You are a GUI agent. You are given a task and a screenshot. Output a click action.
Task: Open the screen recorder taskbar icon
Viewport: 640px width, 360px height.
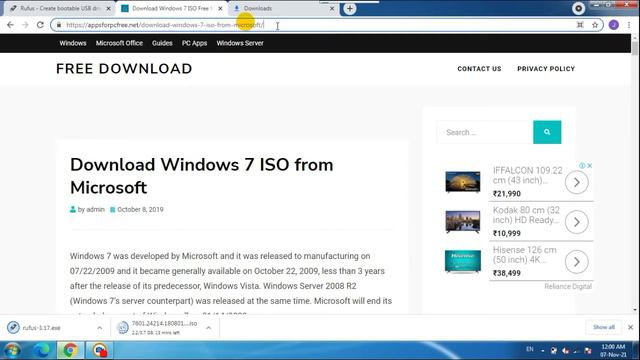click(100, 350)
